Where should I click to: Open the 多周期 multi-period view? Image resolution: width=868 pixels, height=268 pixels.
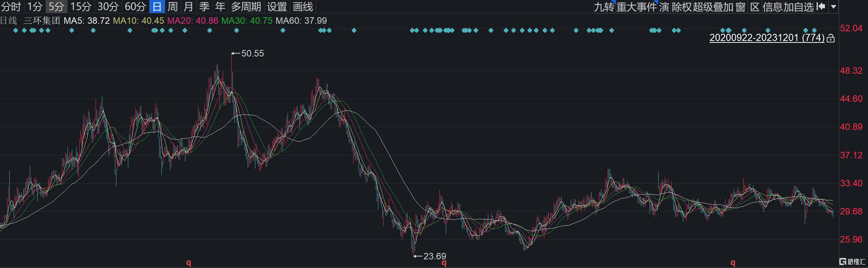246,6
